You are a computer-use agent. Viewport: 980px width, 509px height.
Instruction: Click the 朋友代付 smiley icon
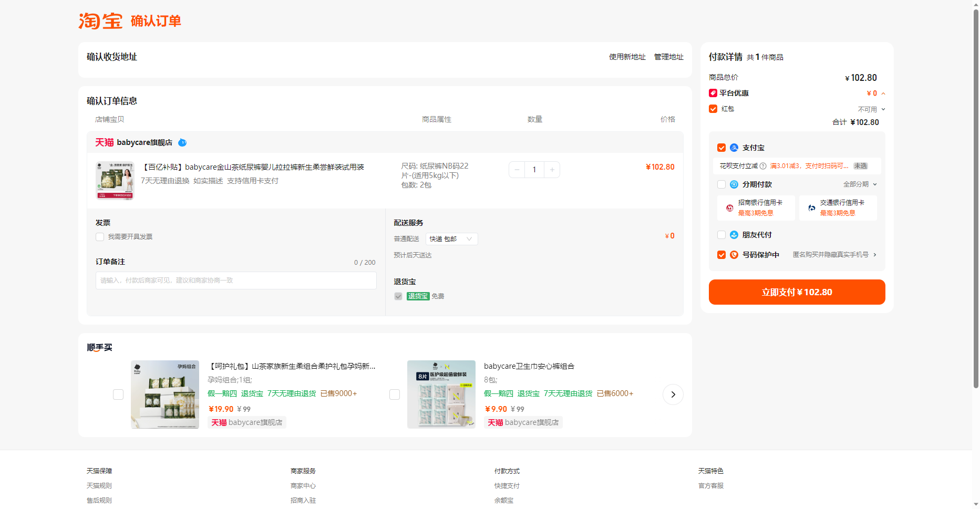[734, 235]
